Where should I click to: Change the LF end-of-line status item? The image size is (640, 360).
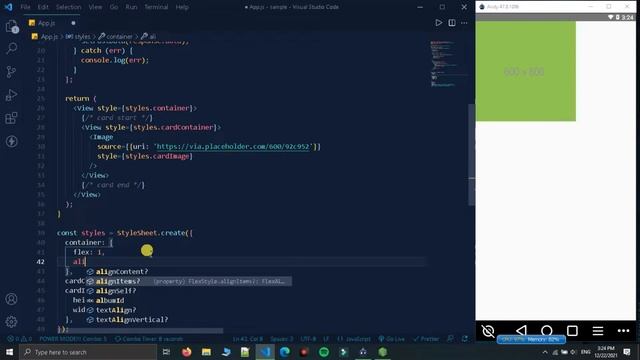pyautogui.click(x=326, y=339)
